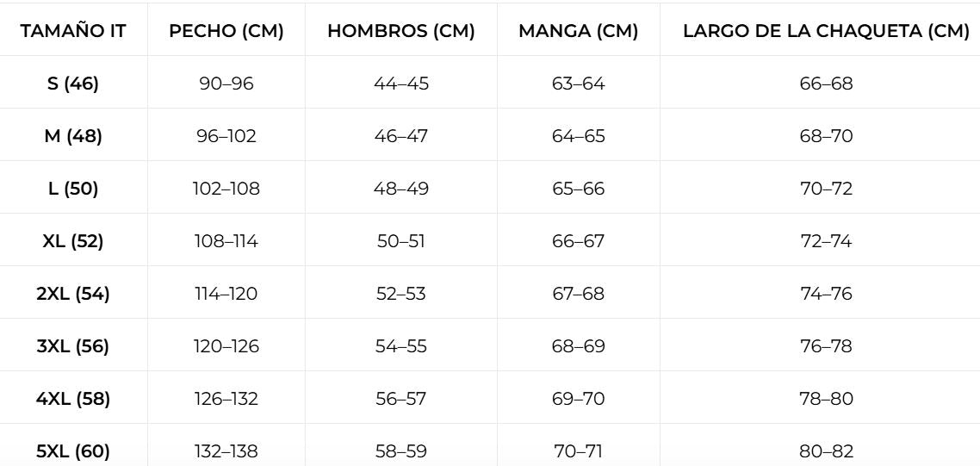Select the 4XL (58) size row label

pyautogui.click(x=73, y=399)
